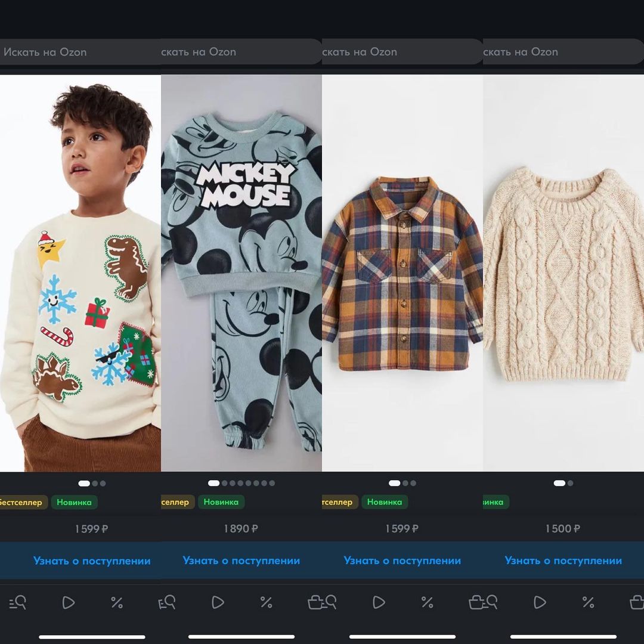This screenshot has width=644, height=644.
Task: Click 'Узнать о поступлении' for plaid shirt
Action: point(402,561)
